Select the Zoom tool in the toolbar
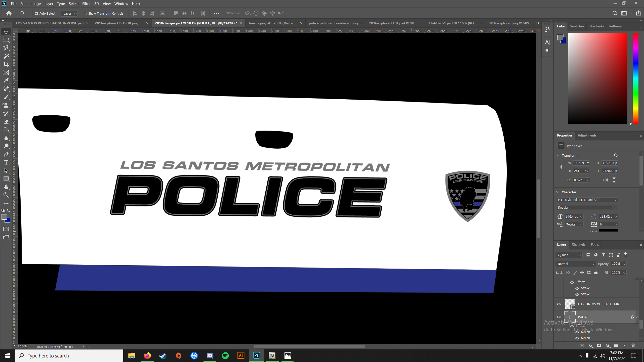644x362 pixels. coord(6,195)
